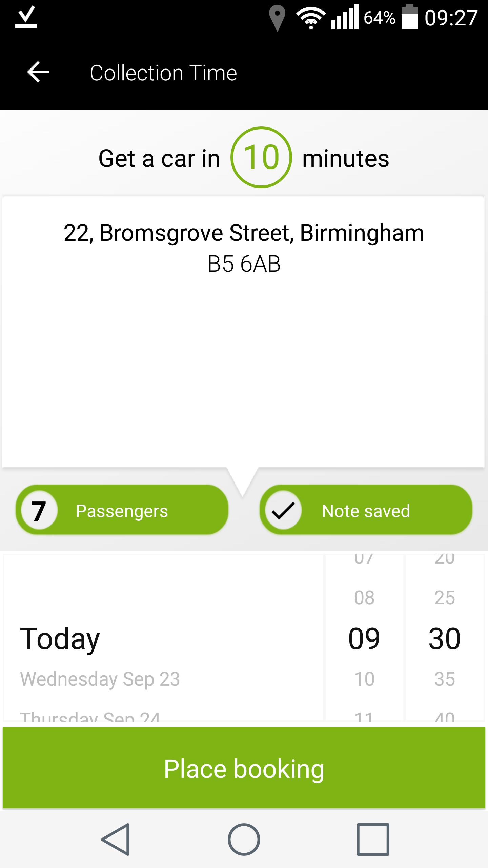
Task: Select Wednesday Sep 23 in date picker
Action: (100, 679)
